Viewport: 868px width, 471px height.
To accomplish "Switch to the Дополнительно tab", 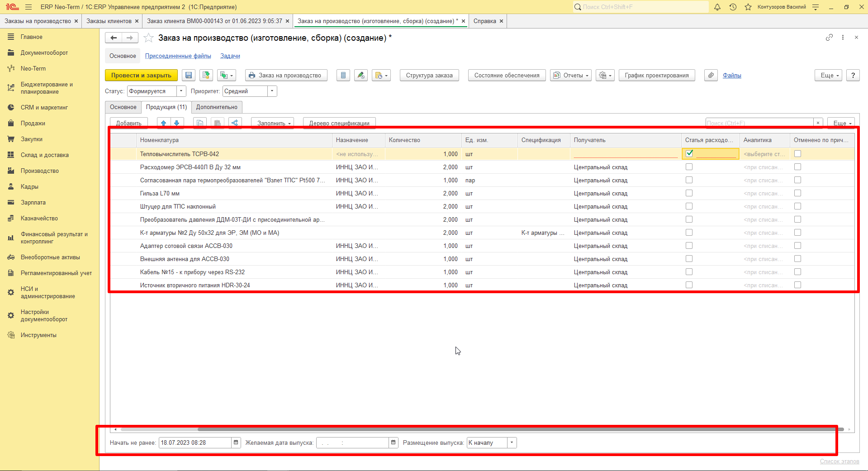I will (217, 107).
